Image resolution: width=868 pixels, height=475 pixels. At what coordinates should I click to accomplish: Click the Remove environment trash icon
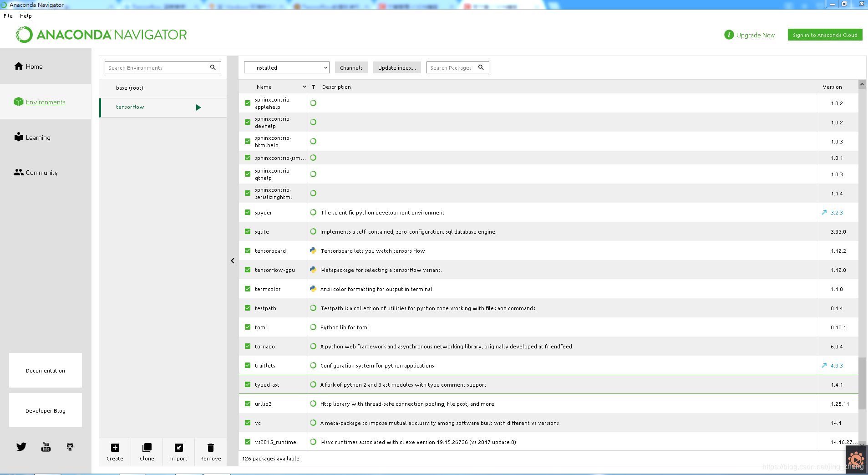coord(211,448)
